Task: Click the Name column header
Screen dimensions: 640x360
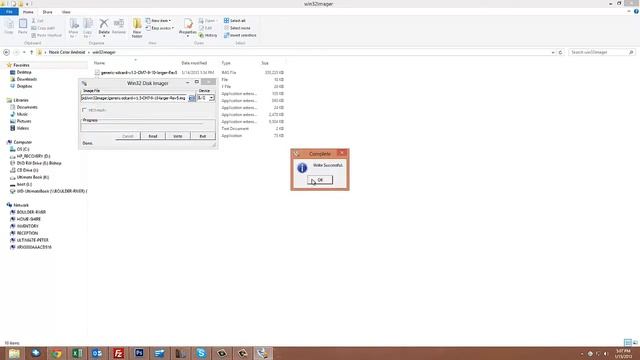Action: tap(100, 63)
